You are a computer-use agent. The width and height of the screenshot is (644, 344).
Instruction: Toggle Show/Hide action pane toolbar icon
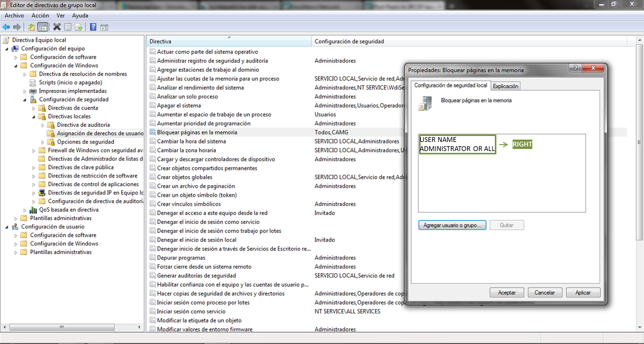(x=104, y=27)
